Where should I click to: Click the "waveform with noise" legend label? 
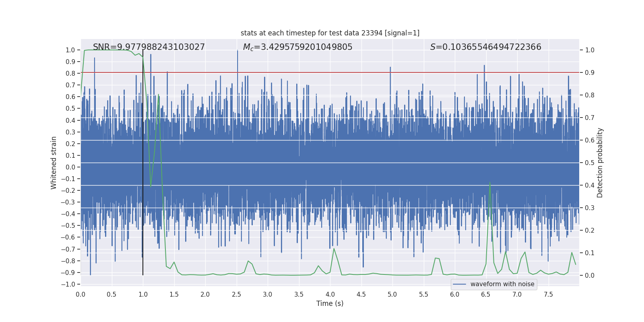click(x=502, y=284)
